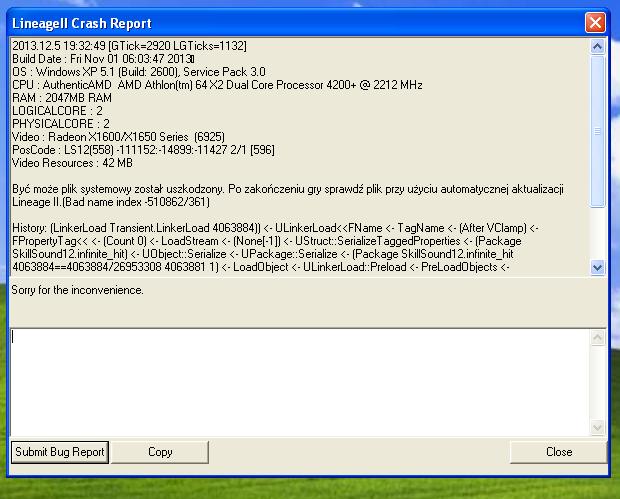The height and width of the screenshot is (499, 620).
Task: Click the 'LOGICALCORE : 2' line
Action: (x=57, y=111)
